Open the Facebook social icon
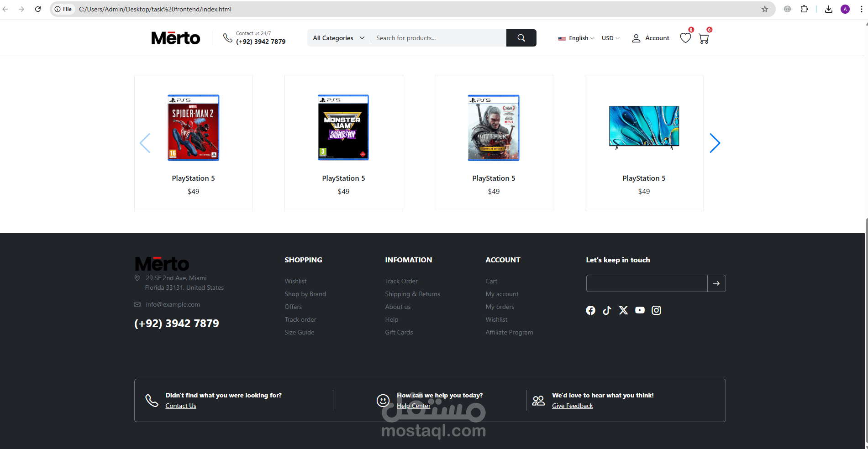This screenshot has height=449, width=868. [x=590, y=310]
